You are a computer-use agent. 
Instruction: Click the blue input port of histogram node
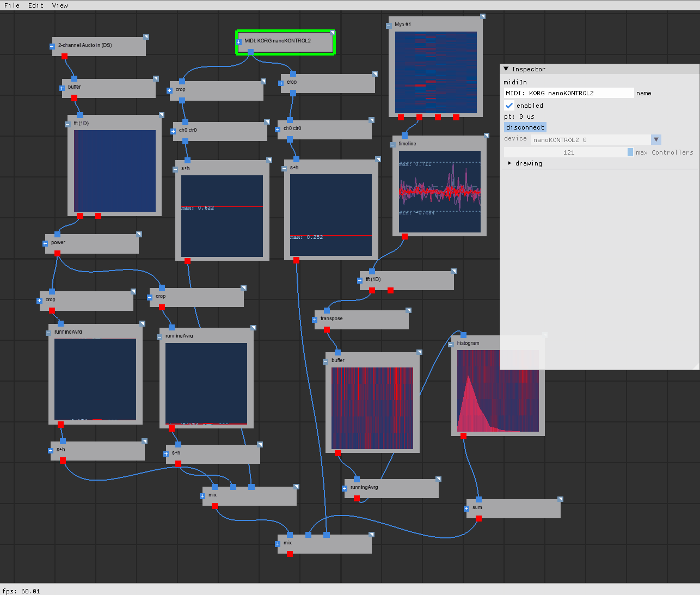(463, 335)
